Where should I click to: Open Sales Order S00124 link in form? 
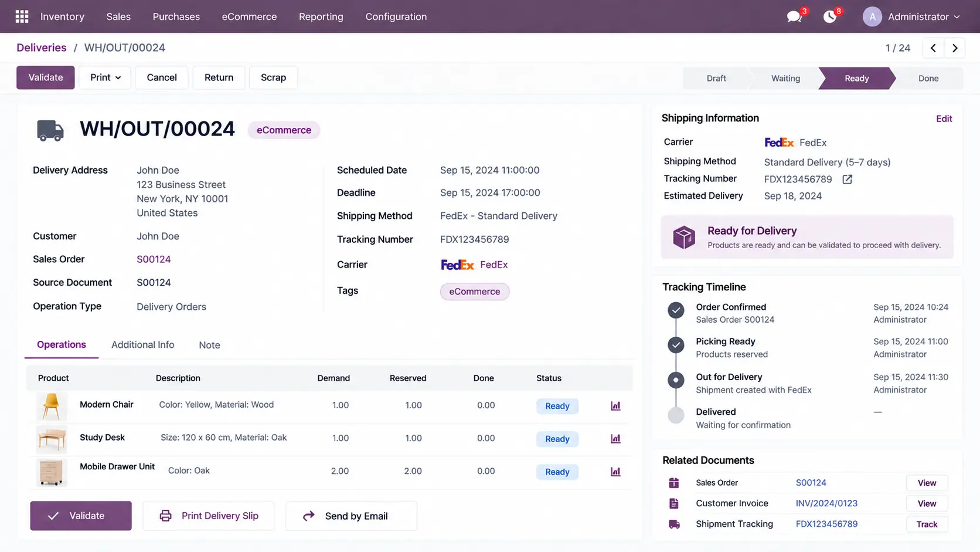[x=154, y=259]
